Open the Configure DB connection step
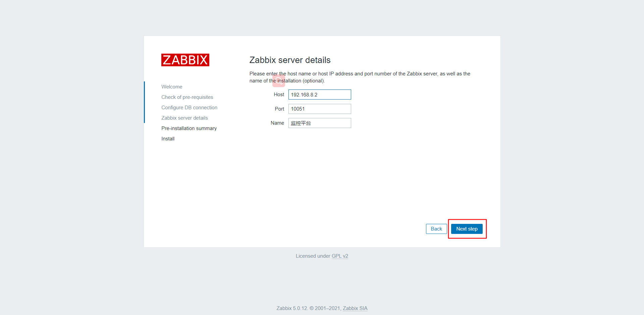Viewport: 644px width, 315px height. 189,108
